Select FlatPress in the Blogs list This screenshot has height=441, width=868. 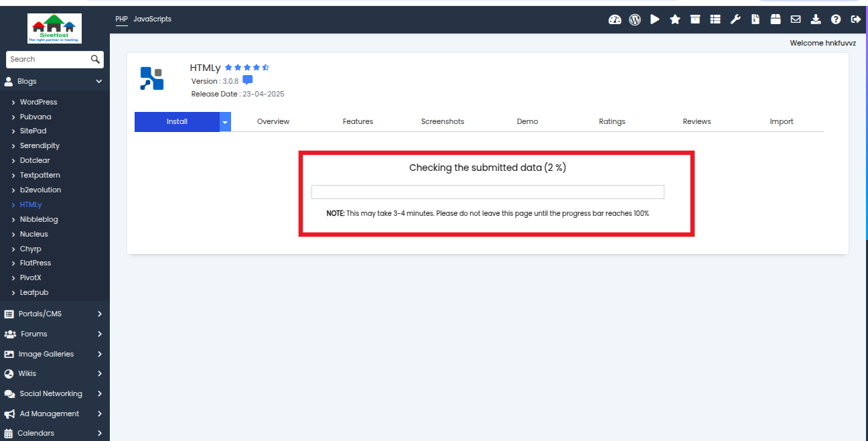pos(35,263)
